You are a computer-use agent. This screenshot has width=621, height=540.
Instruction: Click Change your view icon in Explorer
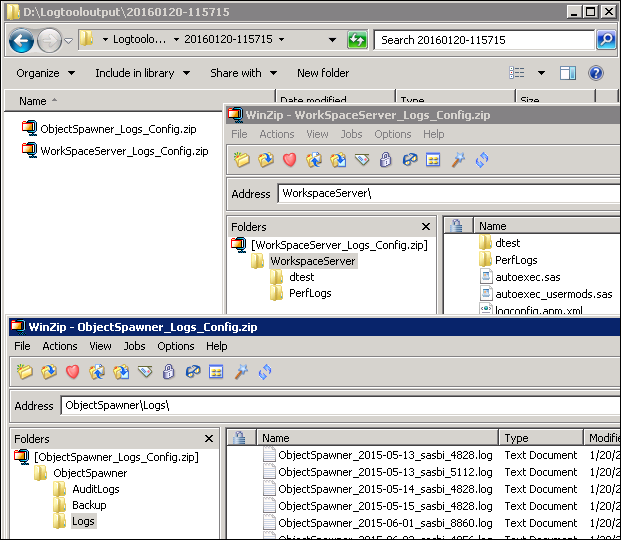click(x=517, y=73)
